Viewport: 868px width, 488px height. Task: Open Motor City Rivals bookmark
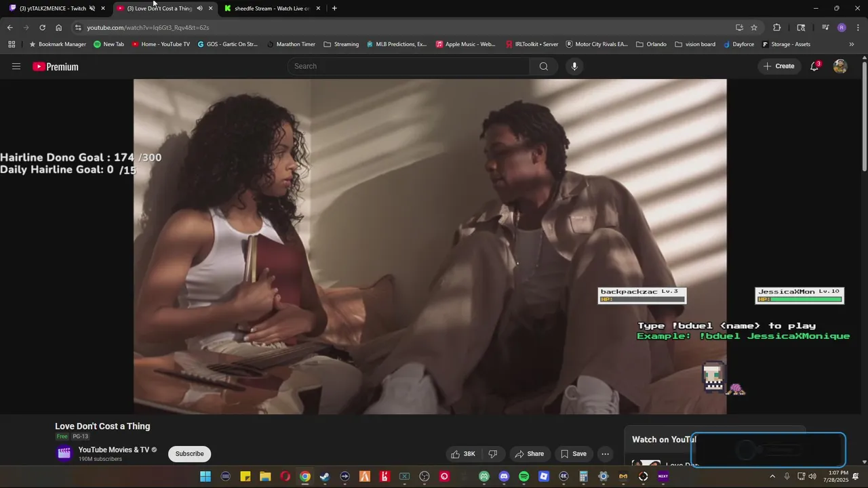[597, 44]
